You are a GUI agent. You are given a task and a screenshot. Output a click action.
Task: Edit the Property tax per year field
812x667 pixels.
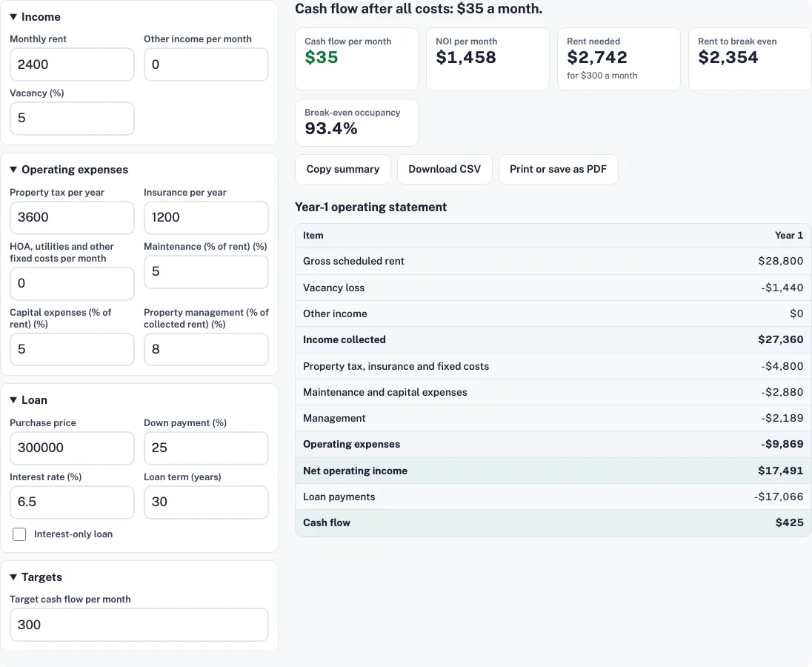tap(72, 217)
